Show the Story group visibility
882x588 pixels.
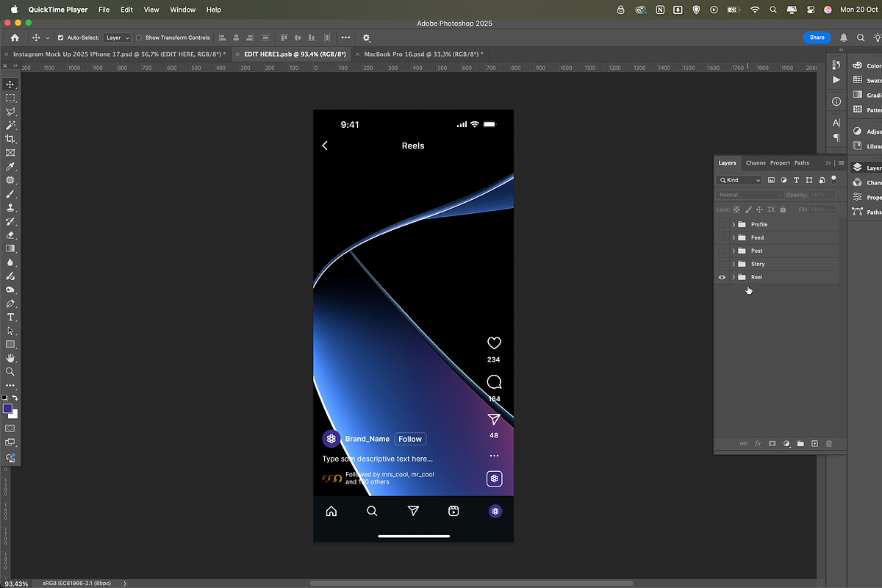(722, 264)
